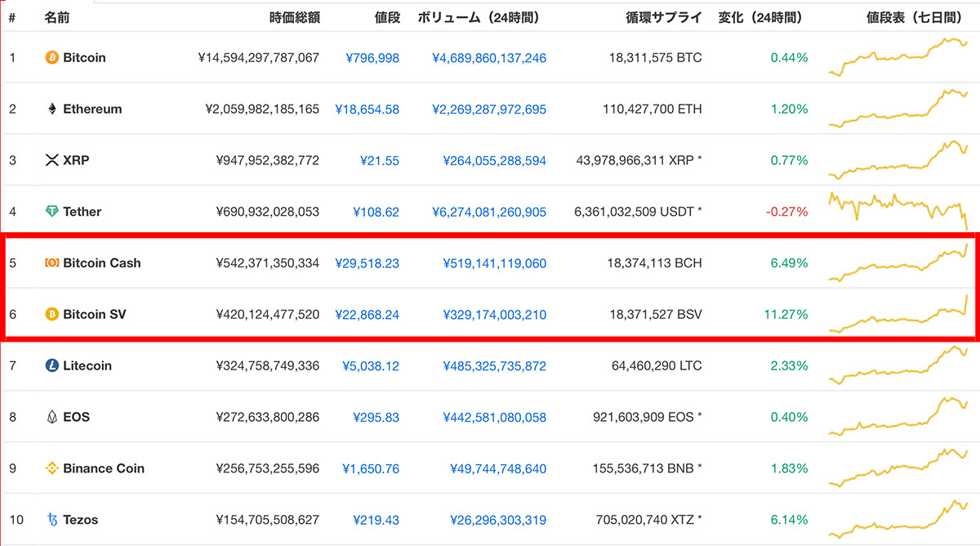Click Bitcoin Cash price ¥29,518.23
This screenshot has height=546, width=980.
tap(367, 263)
